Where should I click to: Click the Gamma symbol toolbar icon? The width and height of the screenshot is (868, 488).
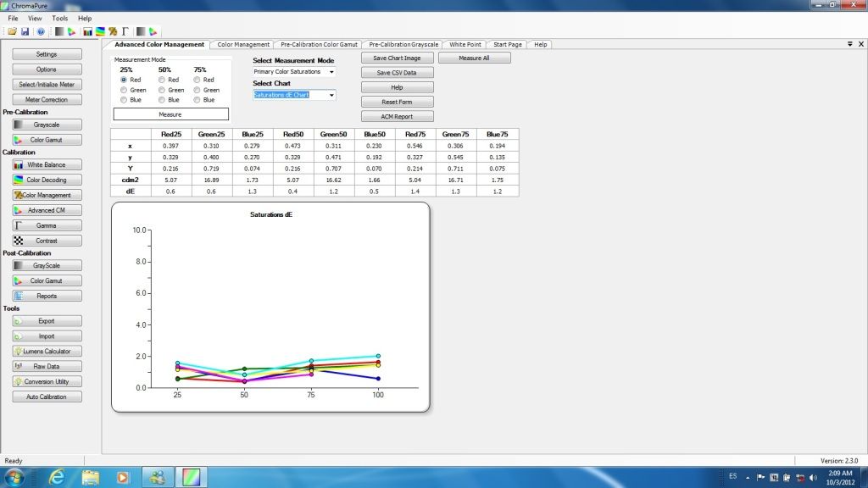click(x=125, y=31)
